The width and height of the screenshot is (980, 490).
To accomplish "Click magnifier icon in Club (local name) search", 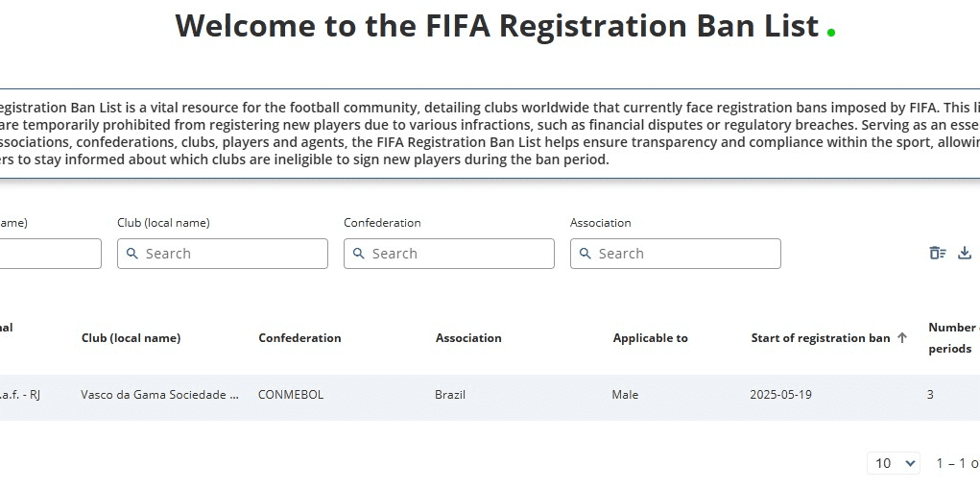I will tap(131, 254).
